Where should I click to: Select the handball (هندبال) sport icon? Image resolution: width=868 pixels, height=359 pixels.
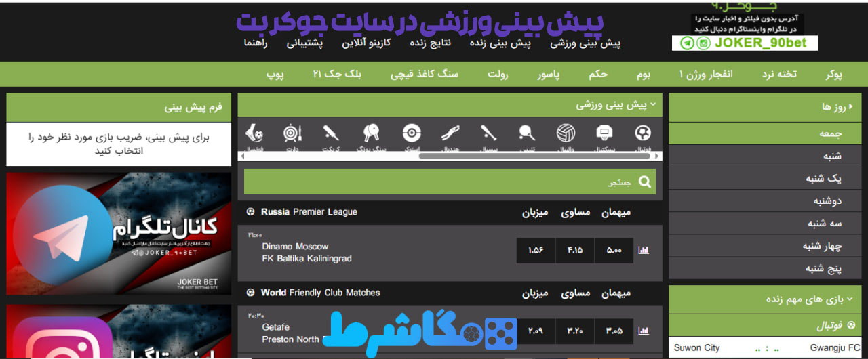pos(450,133)
